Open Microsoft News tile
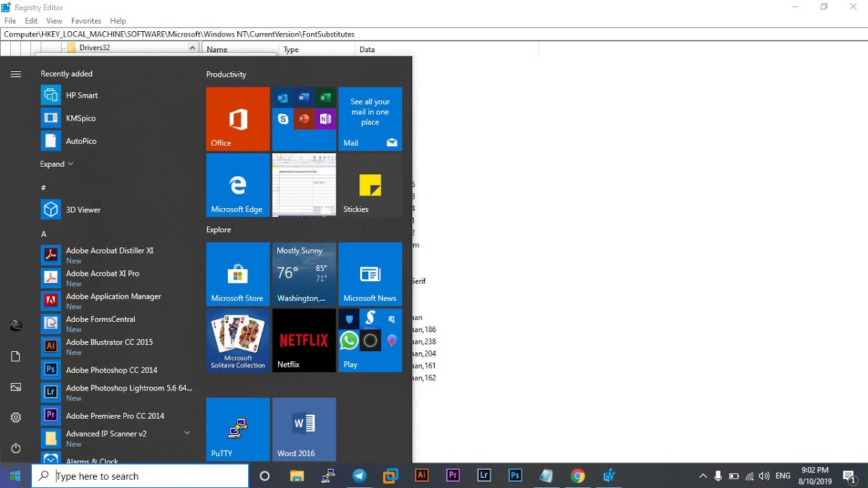Viewport: 868px width, 488px height. click(370, 274)
